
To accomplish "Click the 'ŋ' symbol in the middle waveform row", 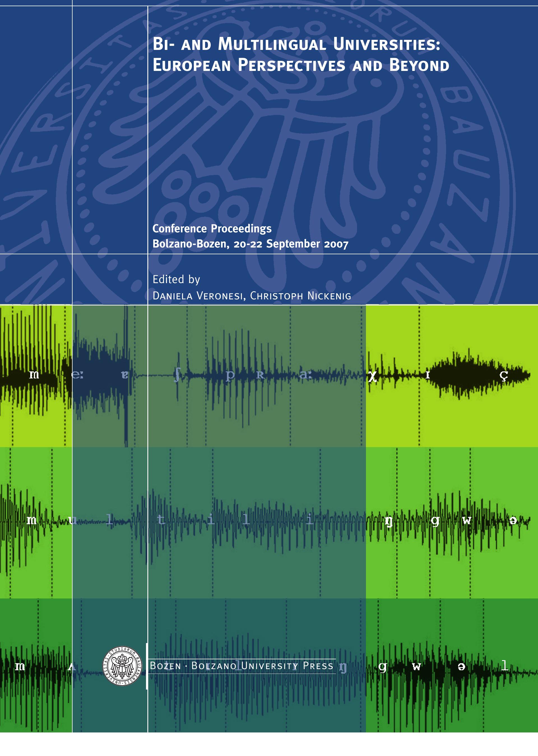I will [x=389, y=521].
